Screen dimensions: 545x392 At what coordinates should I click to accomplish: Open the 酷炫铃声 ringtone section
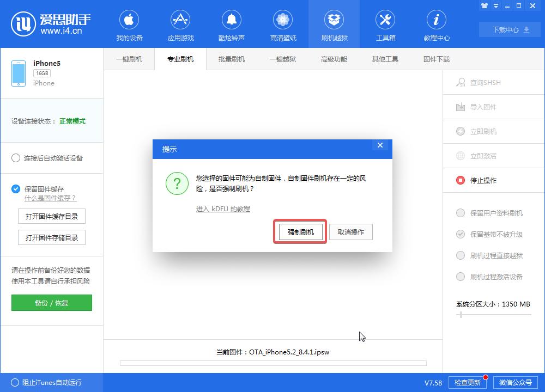pos(231,24)
